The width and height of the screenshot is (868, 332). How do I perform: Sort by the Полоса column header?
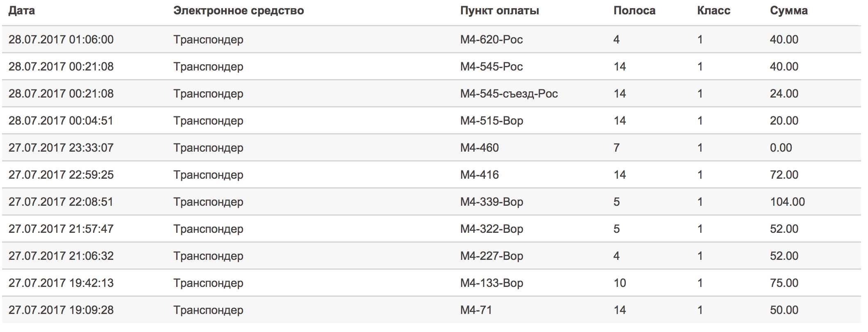click(x=634, y=11)
